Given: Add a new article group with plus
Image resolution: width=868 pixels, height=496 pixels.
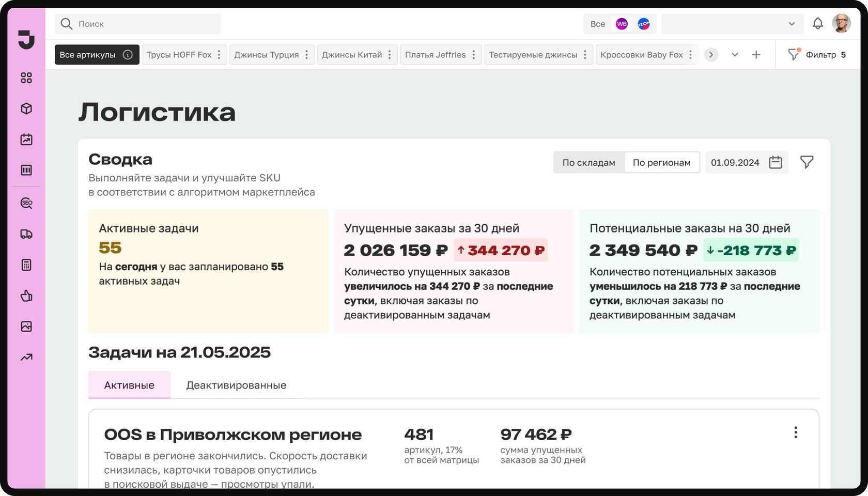Looking at the screenshot, I should click(x=756, y=55).
